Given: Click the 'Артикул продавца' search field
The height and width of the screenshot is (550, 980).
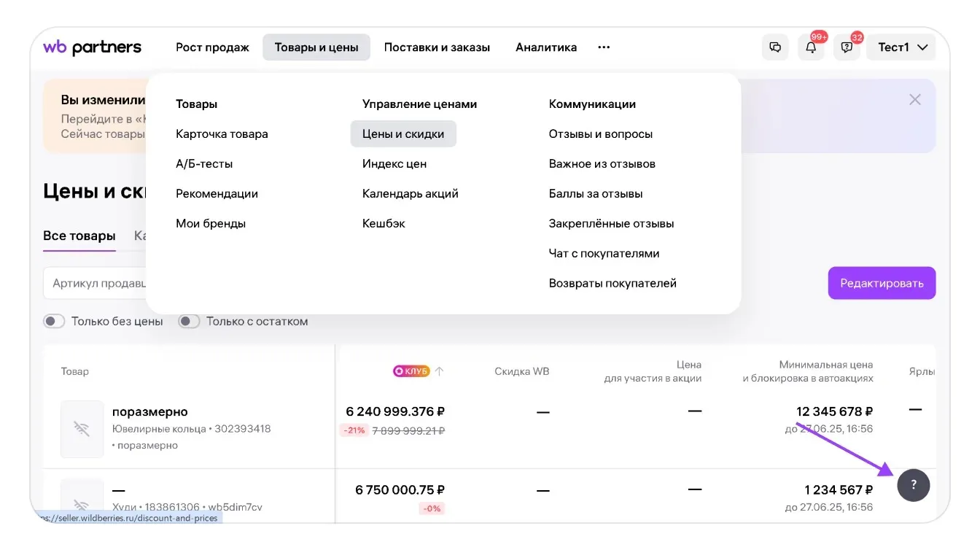Looking at the screenshot, I should pos(98,283).
